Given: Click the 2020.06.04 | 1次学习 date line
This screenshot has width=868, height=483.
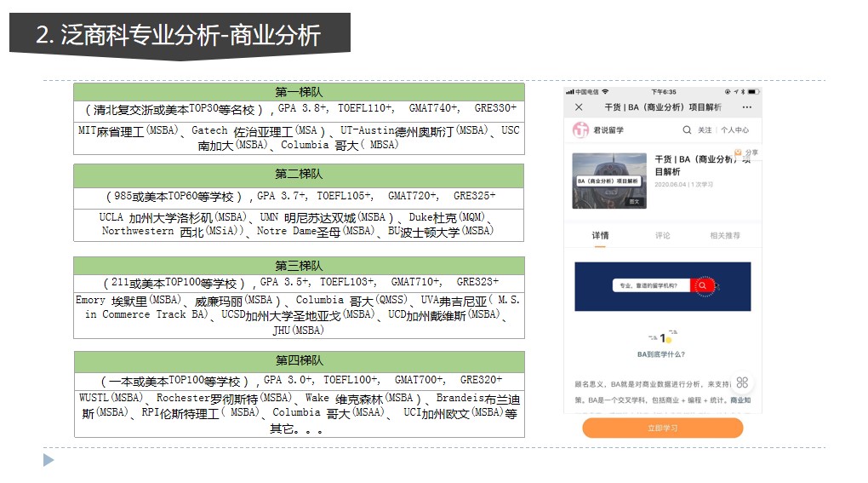Looking at the screenshot, I should coord(683,185).
